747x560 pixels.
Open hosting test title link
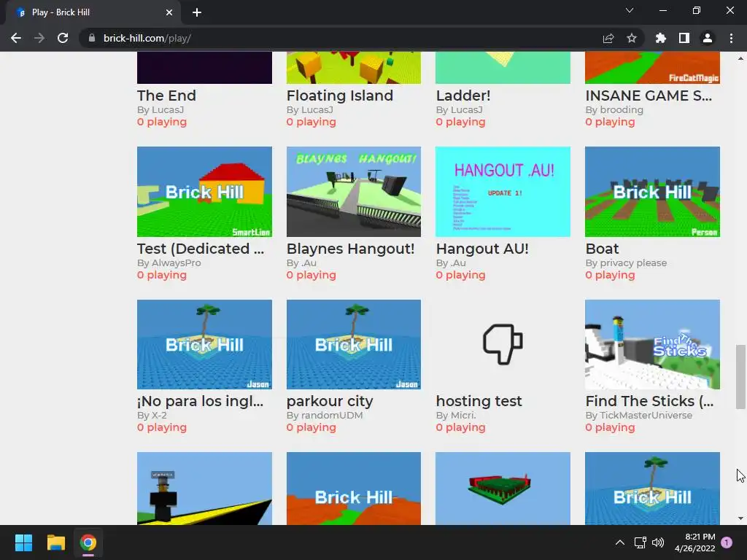click(479, 401)
